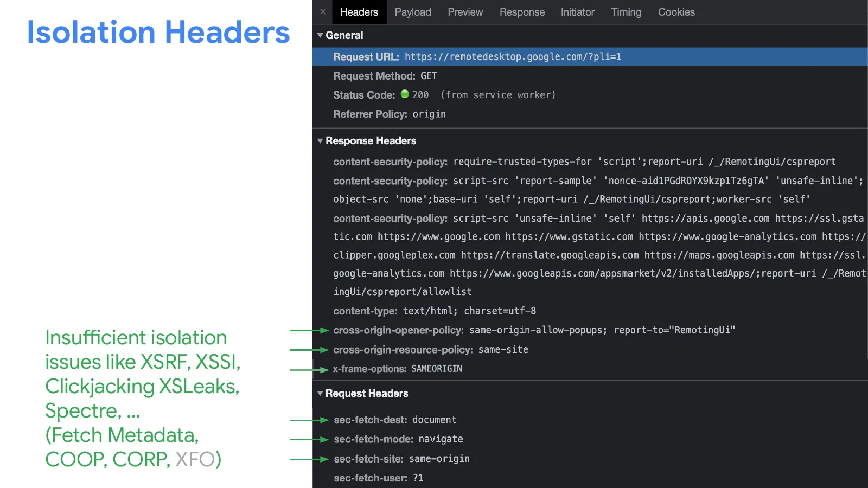Click the remotedesktop.google.com URL value
The width and height of the screenshot is (868, 488).
click(513, 57)
